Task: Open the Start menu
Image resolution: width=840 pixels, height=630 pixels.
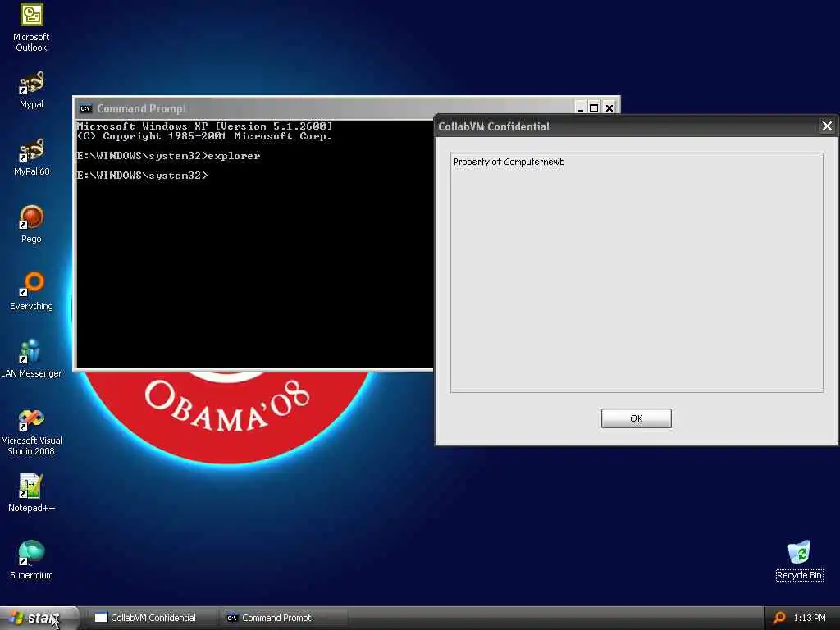Action: point(38,618)
